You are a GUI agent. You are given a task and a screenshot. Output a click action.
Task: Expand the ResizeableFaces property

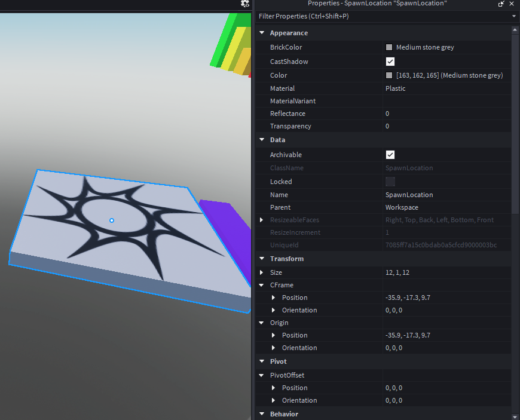[x=261, y=220]
